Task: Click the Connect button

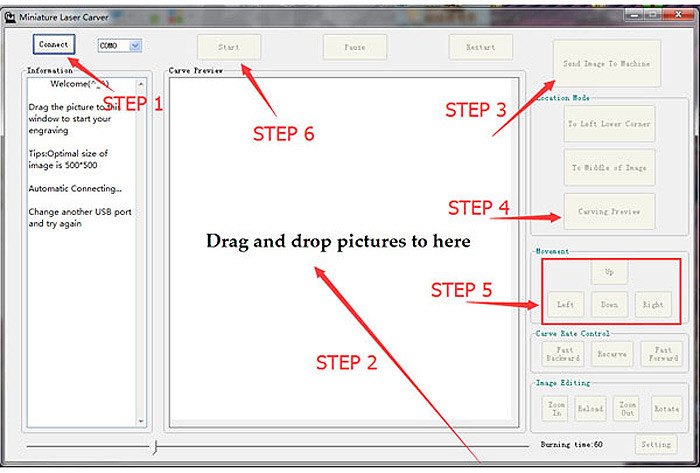Action: (54, 44)
